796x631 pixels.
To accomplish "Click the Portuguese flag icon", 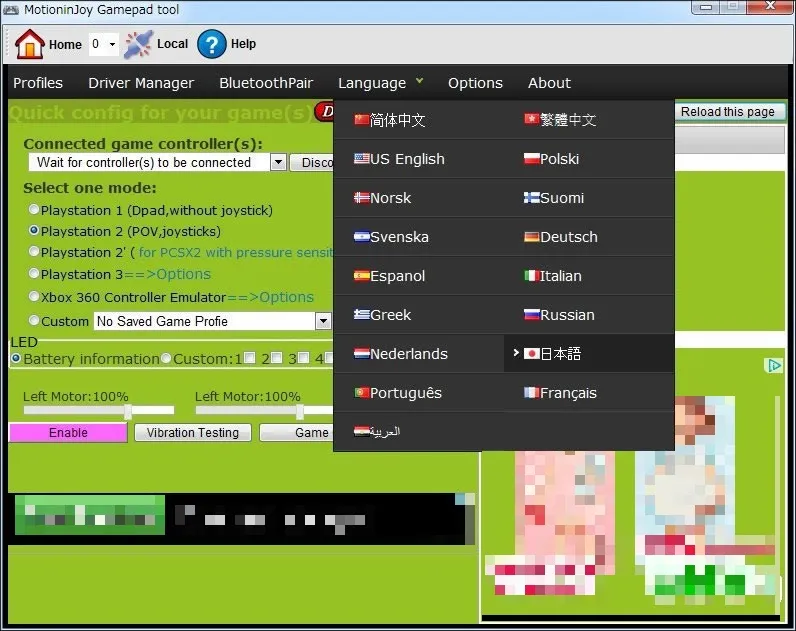I will point(361,393).
